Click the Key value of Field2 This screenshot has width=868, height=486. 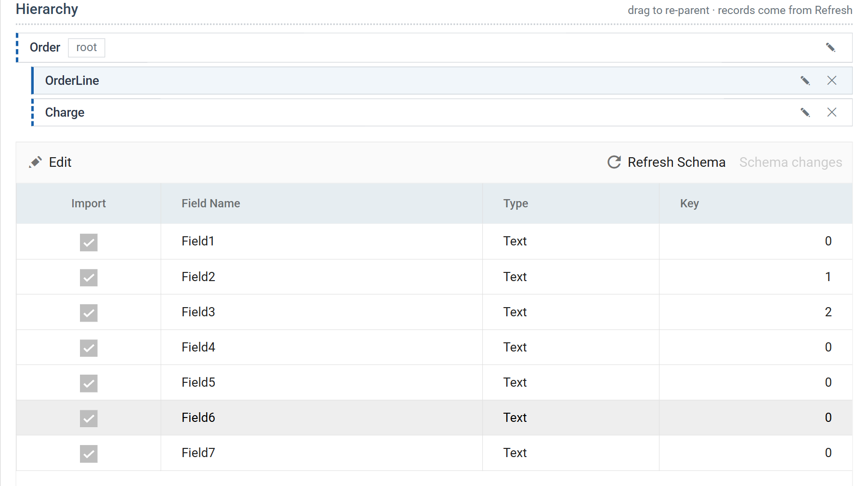point(828,277)
